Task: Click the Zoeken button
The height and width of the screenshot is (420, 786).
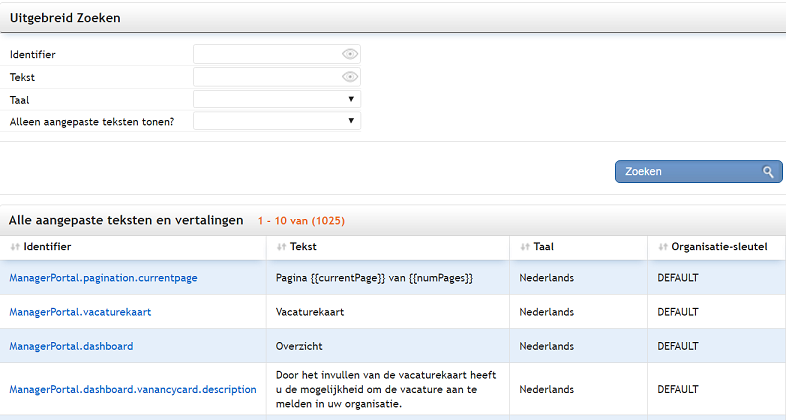Action: [698, 171]
